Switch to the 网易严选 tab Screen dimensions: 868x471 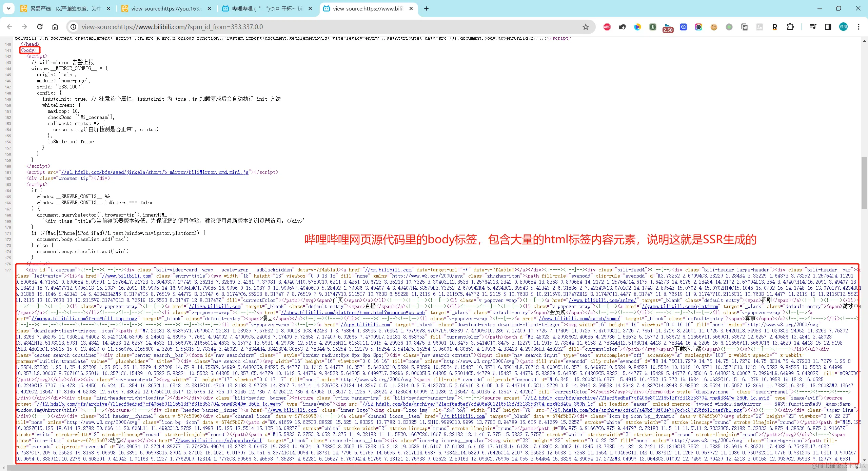66,8
